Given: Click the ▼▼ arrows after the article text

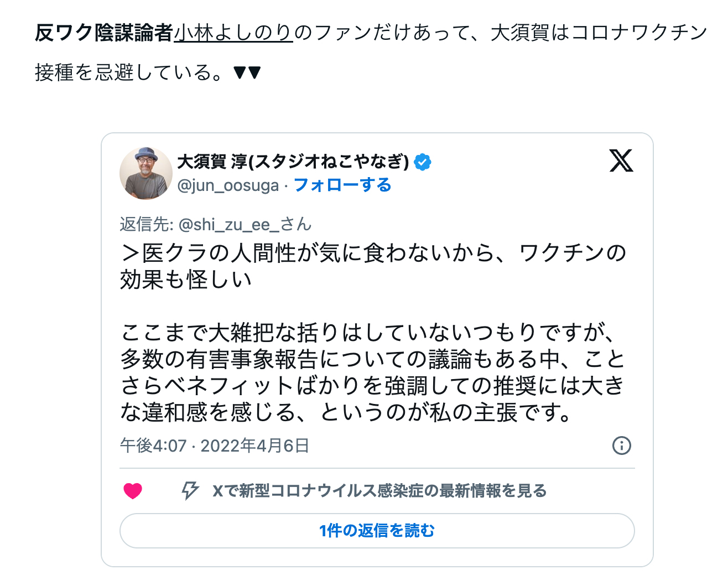Looking at the screenshot, I should pos(247,72).
